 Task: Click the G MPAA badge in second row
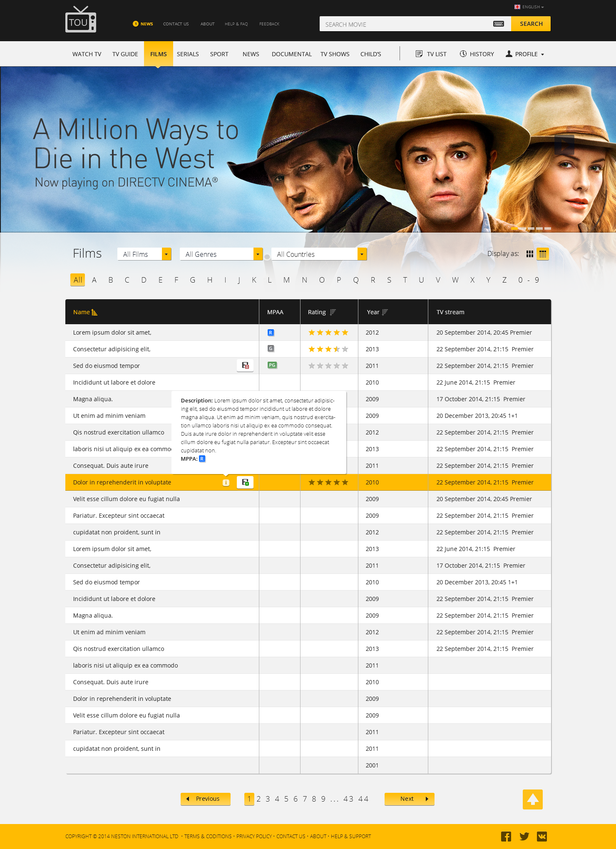click(271, 349)
